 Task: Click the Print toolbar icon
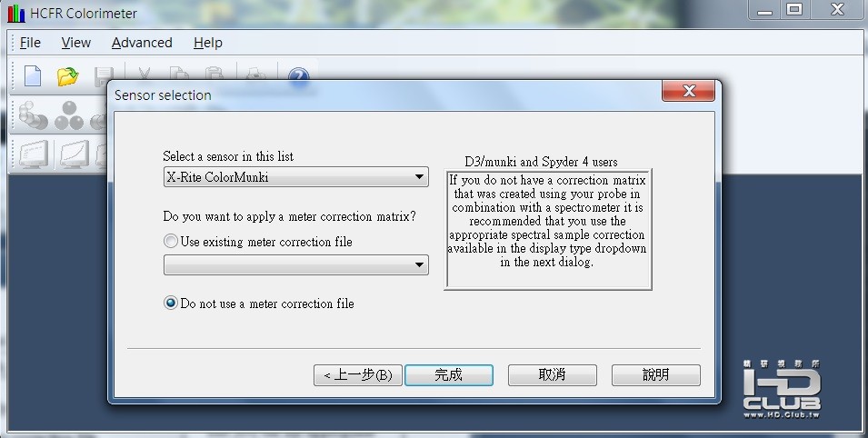coord(255,74)
